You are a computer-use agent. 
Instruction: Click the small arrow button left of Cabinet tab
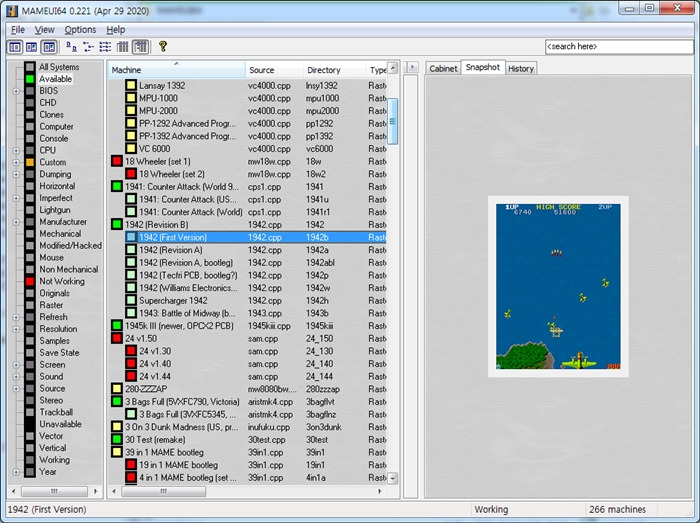pyautogui.click(x=412, y=67)
